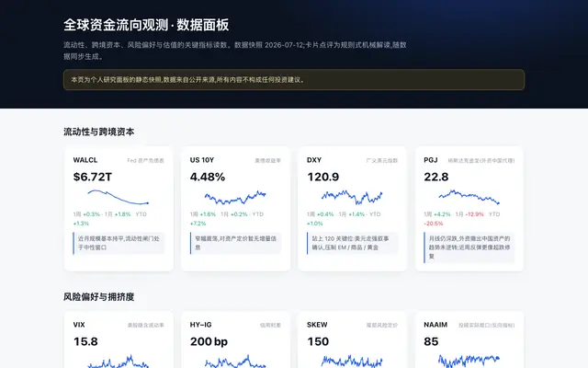This screenshot has width=588, height=368.
Task: Select the VIX ticker label
Action: (x=79, y=325)
